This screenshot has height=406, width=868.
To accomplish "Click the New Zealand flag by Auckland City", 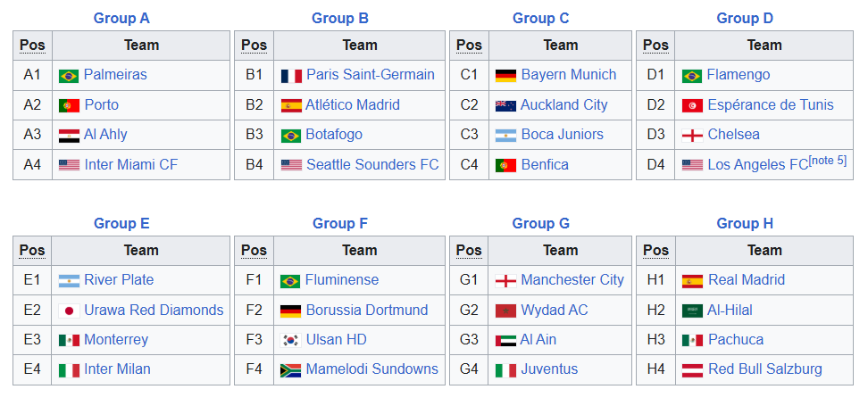I will [x=505, y=105].
